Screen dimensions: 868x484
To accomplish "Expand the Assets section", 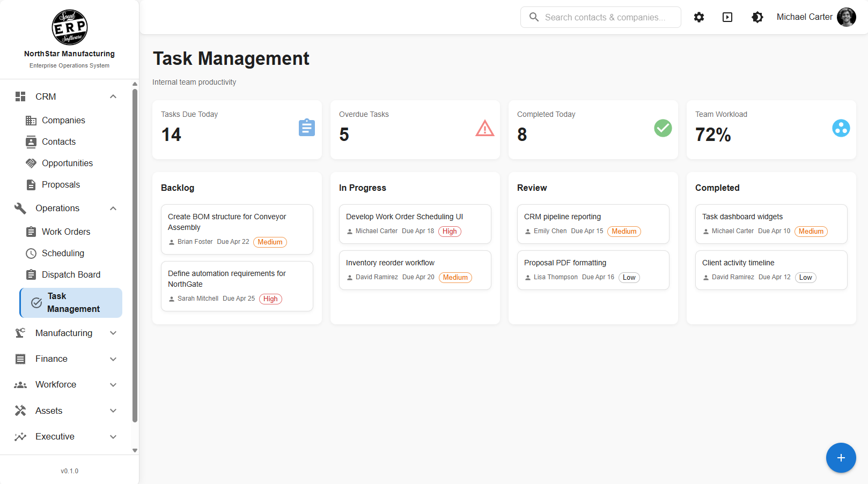I will tap(66, 411).
